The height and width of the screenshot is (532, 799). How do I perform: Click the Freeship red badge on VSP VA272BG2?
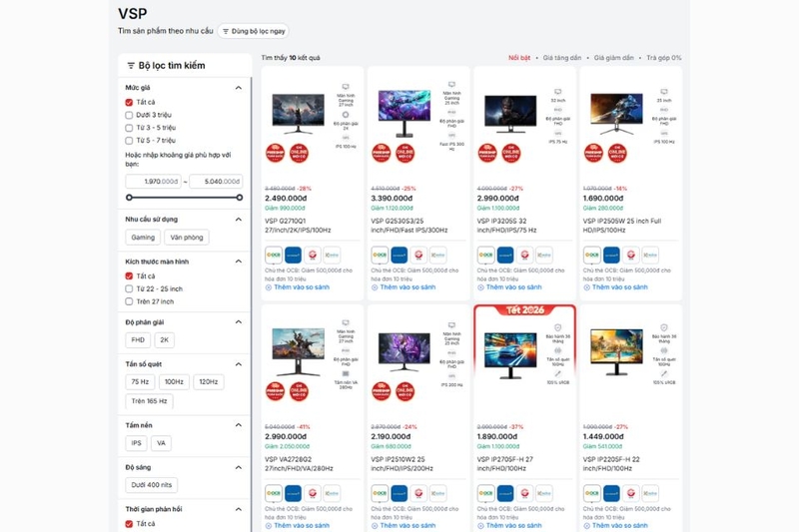click(276, 391)
